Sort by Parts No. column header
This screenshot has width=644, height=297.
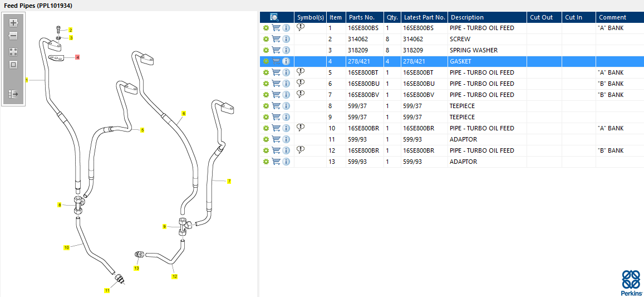click(x=363, y=17)
